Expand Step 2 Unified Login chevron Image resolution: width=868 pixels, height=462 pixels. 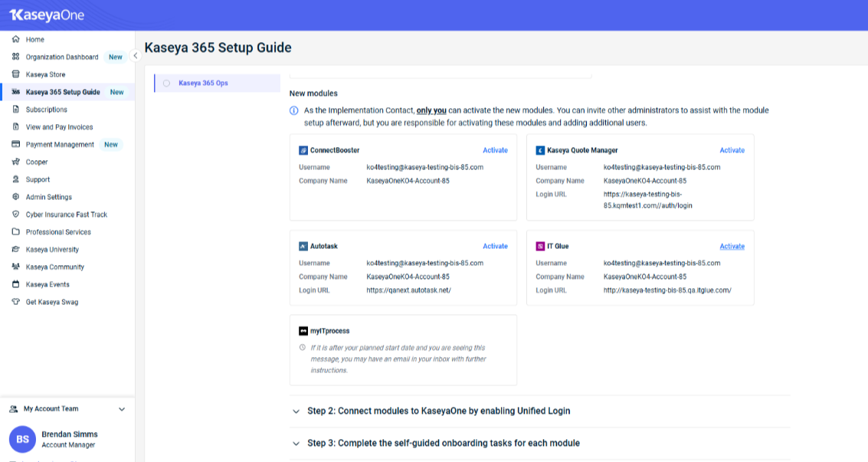[x=296, y=411]
